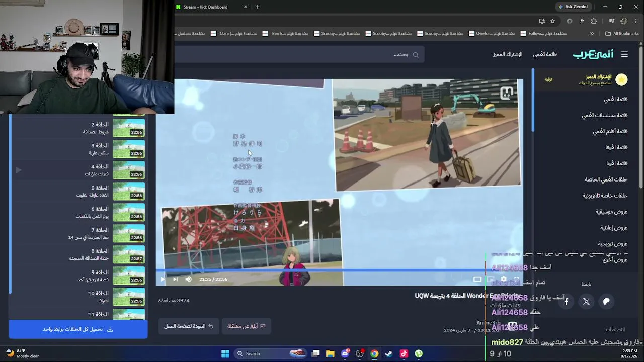
Task: Open the Chrome media control icon
Action: coord(611,21)
